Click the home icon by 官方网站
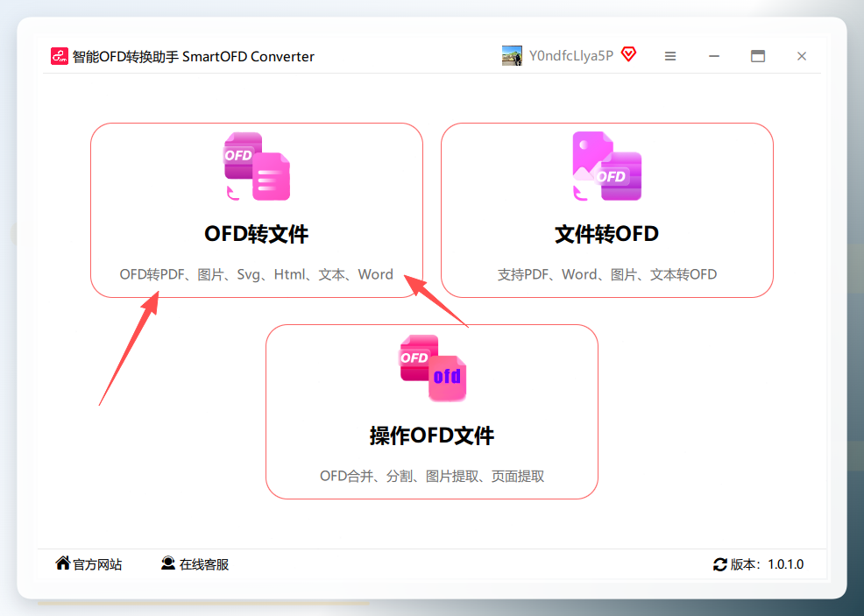 point(63,563)
